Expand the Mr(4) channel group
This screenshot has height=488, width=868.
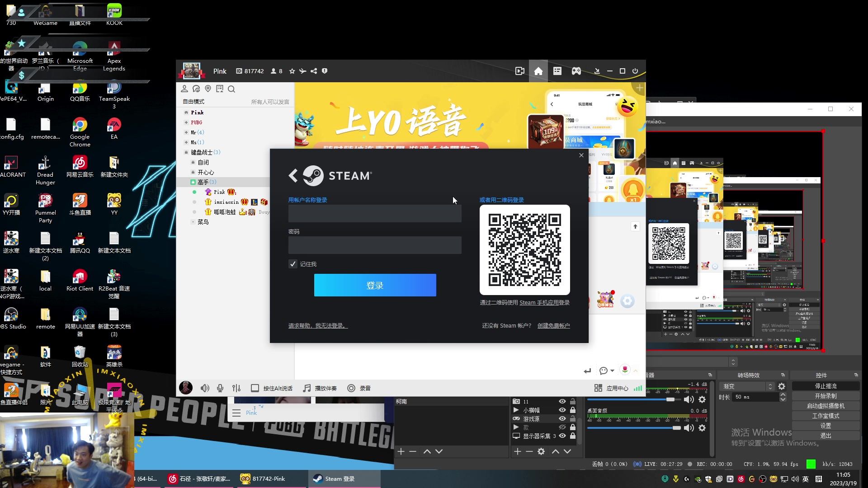point(186,132)
